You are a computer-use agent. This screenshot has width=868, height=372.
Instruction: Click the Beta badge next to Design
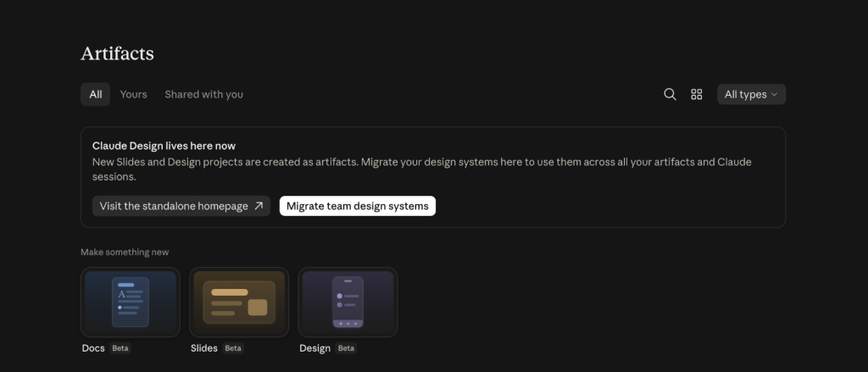[346, 348]
